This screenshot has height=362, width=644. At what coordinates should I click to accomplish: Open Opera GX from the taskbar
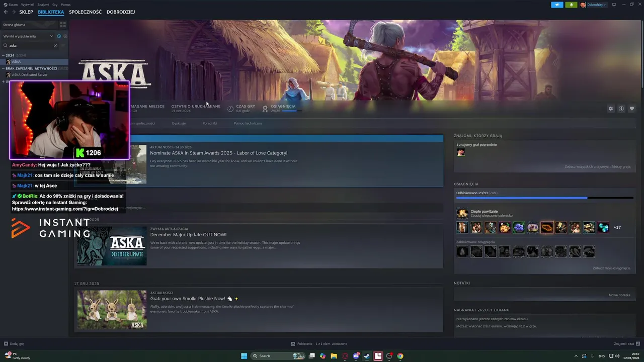345,356
